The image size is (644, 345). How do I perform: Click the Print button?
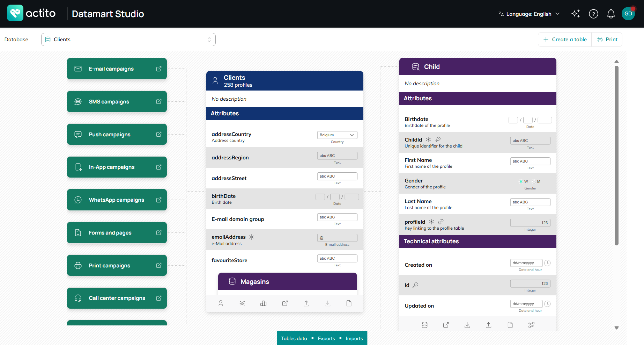tap(607, 39)
